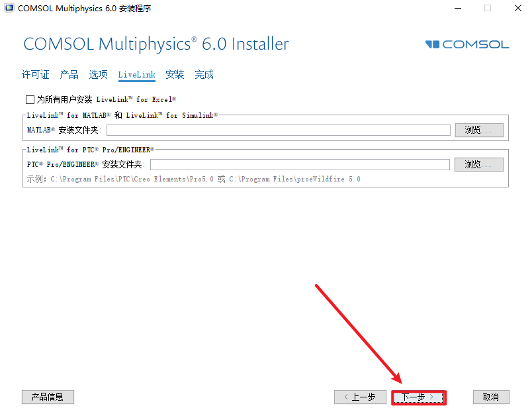Go back with the 上一步 button
This screenshot has height=410, width=532.
[360, 397]
